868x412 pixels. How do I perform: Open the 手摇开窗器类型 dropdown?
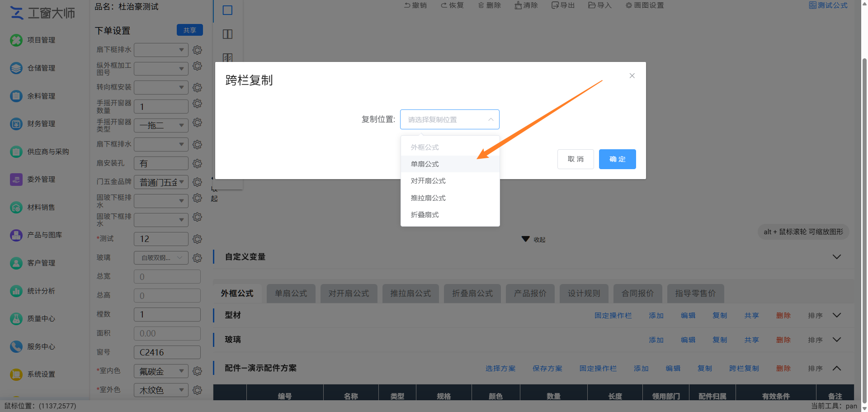(x=161, y=125)
